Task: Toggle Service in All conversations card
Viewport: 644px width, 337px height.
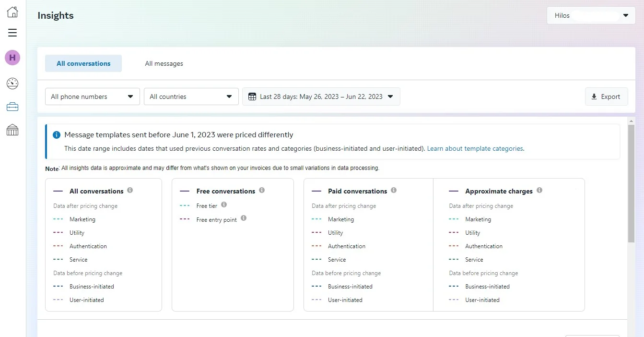Action: [x=70, y=260]
